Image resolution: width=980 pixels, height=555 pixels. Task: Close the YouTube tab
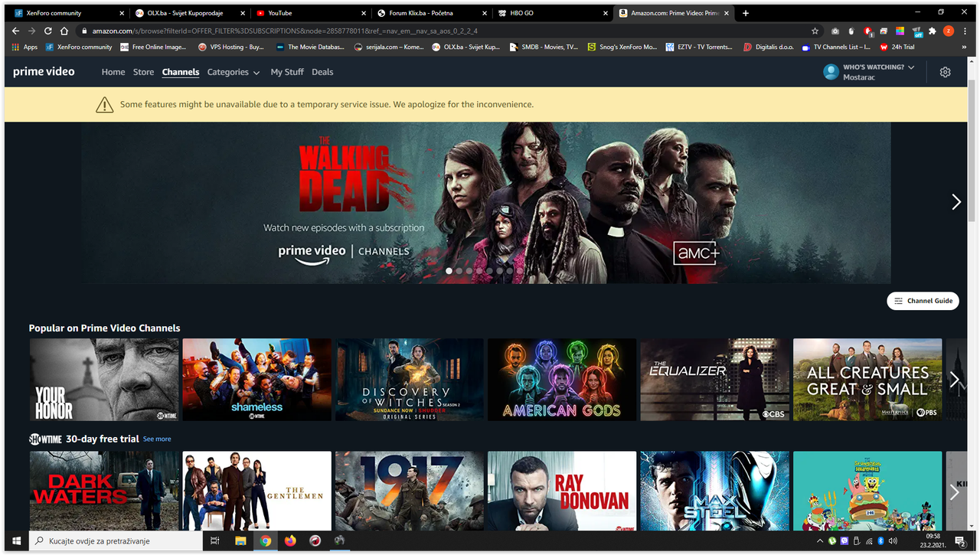pyautogui.click(x=364, y=13)
